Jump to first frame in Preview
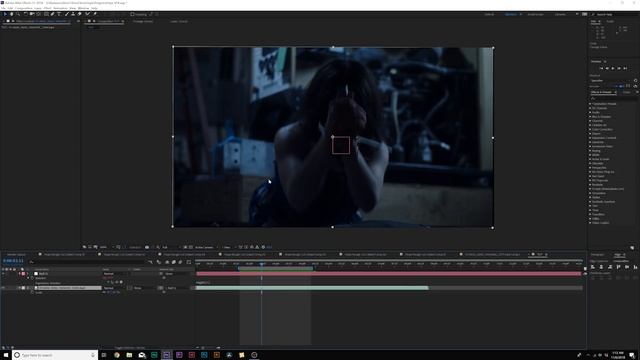 tap(601, 68)
